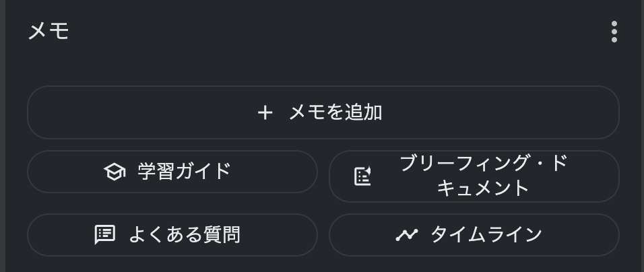Click the タイムライン text label

486,235
